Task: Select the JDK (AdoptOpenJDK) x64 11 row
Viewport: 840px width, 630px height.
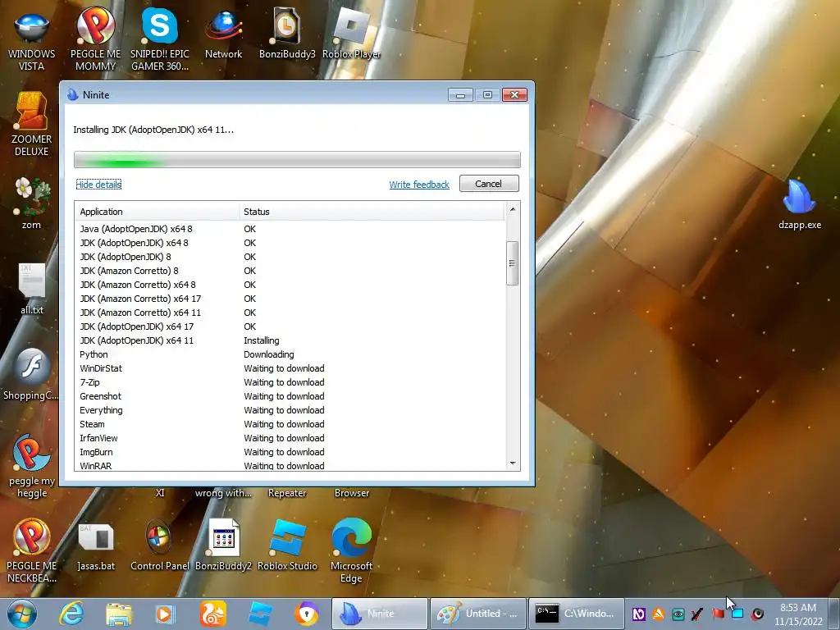Action: tap(290, 340)
